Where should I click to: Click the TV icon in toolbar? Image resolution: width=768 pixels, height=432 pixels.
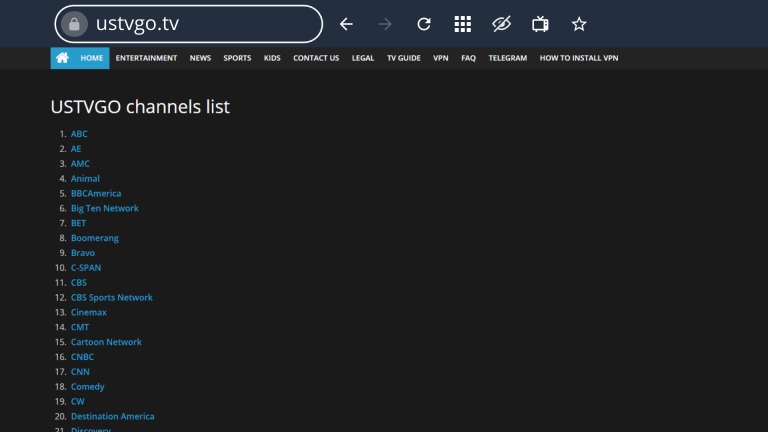point(540,24)
